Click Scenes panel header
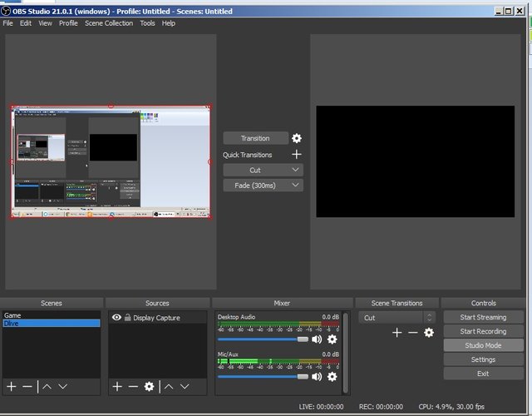The width and height of the screenshot is (532, 416). pos(52,303)
